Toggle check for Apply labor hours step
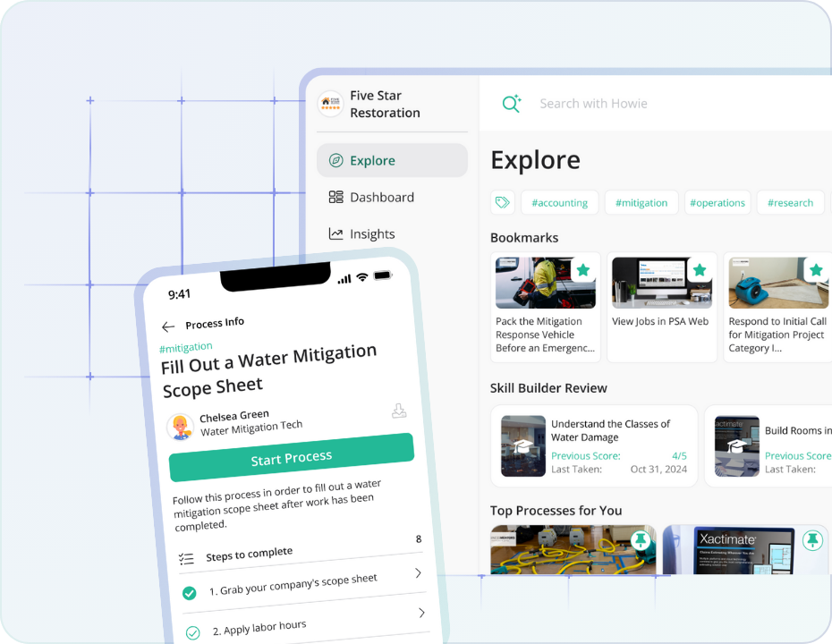The image size is (832, 644). tap(192, 632)
